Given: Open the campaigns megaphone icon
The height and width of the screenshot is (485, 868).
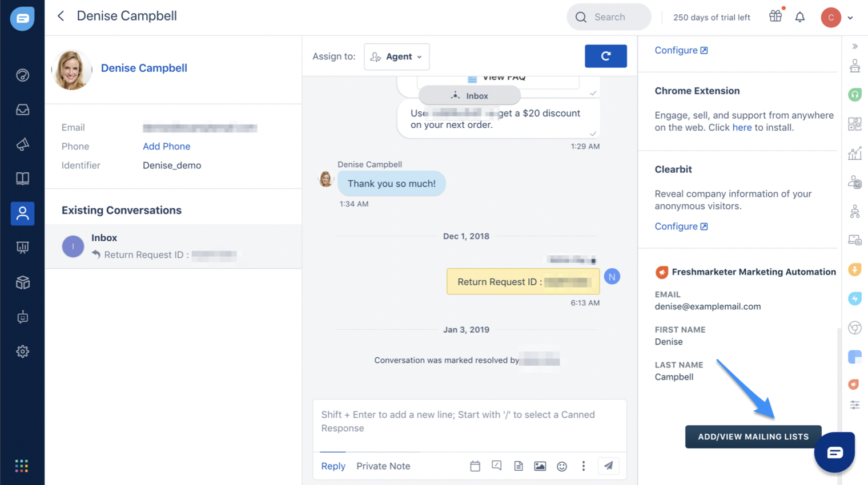Looking at the screenshot, I should (x=22, y=144).
